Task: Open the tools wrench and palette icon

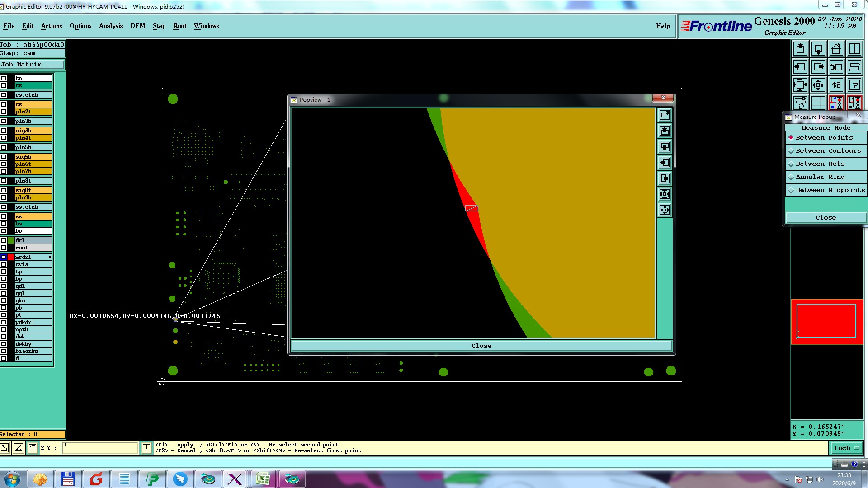Action: (800, 103)
